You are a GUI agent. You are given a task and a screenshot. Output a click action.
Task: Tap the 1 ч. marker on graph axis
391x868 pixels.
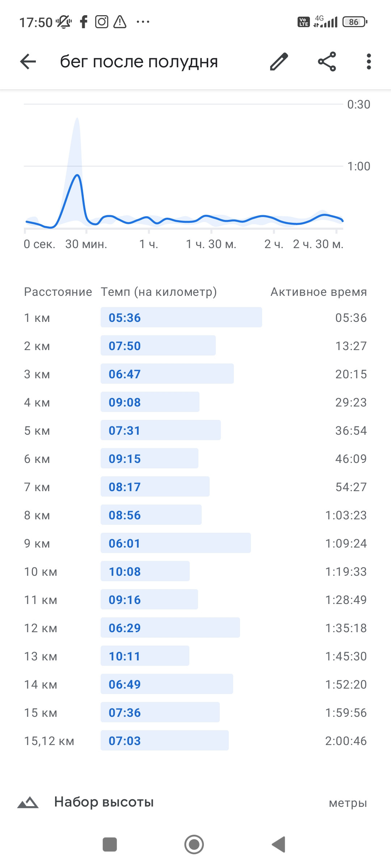coord(149,244)
